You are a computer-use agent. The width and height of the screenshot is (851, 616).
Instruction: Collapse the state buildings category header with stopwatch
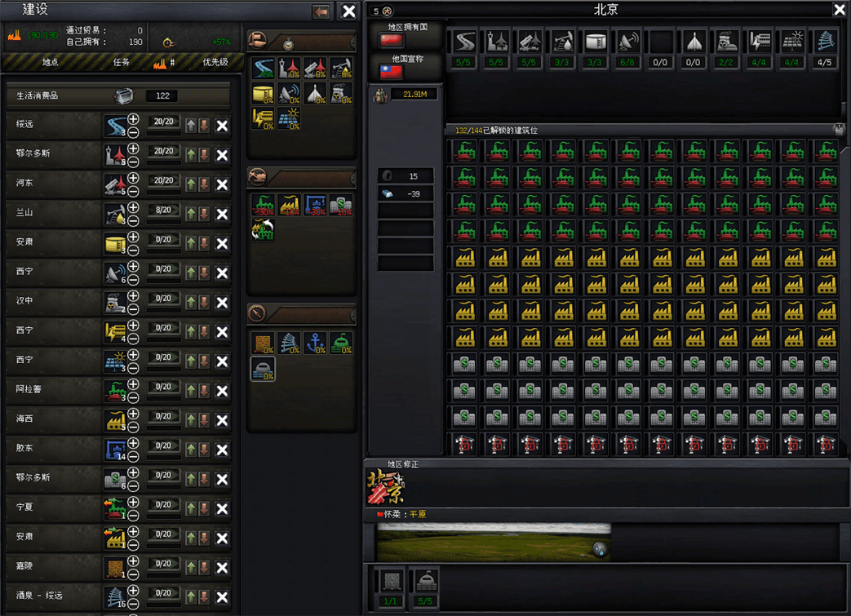[302, 42]
